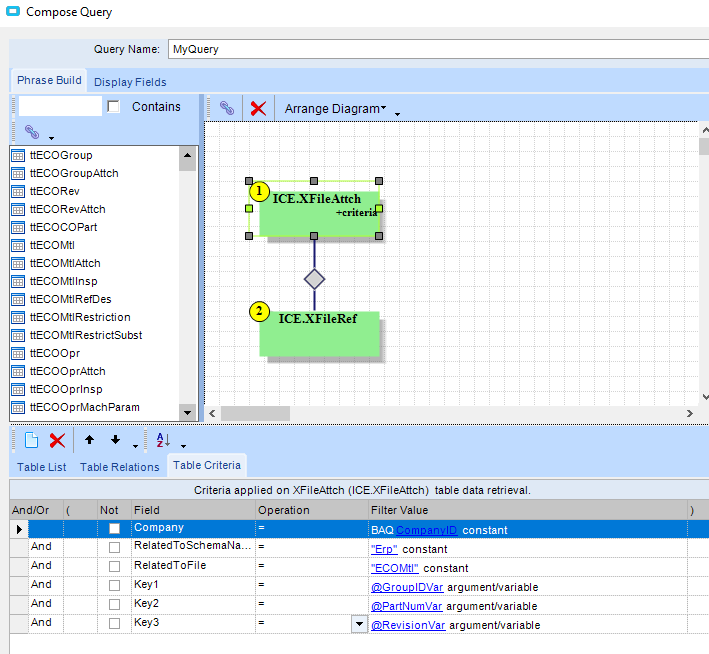Click the Field column header
The image size is (709, 654).
pos(194,510)
